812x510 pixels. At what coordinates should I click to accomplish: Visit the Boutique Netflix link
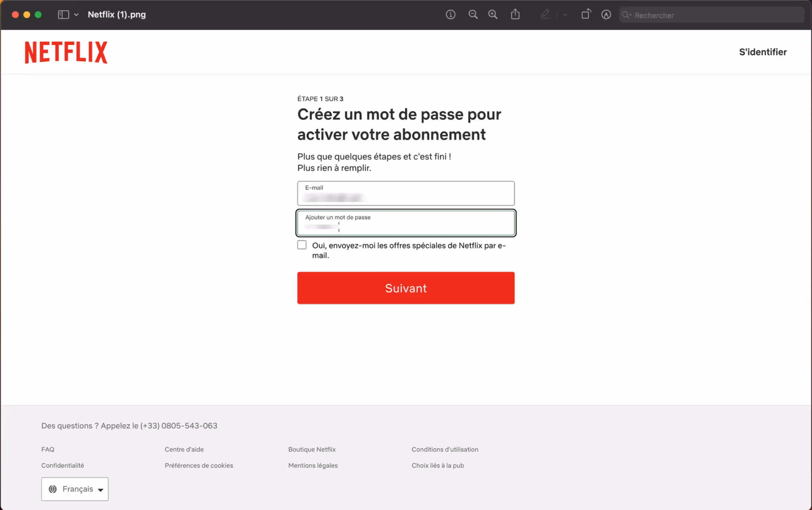[312, 449]
